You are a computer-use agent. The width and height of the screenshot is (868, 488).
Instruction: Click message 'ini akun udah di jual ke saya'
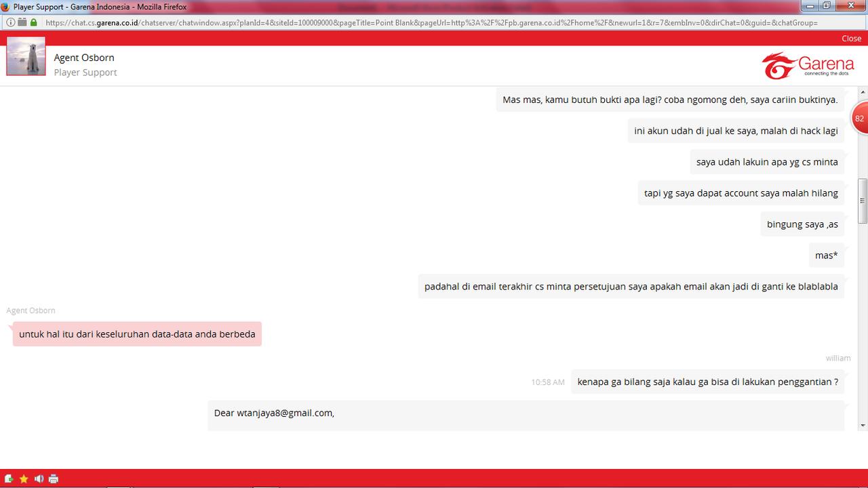(736, 131)
